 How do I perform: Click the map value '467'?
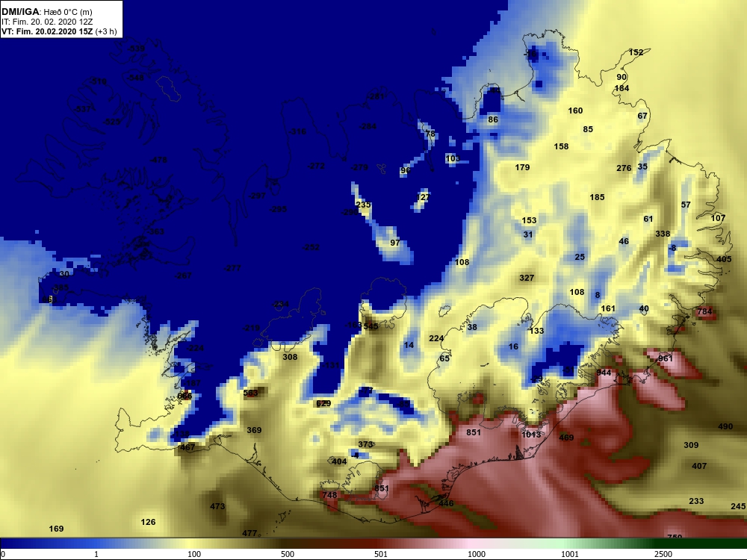click(x=187, y=447)
